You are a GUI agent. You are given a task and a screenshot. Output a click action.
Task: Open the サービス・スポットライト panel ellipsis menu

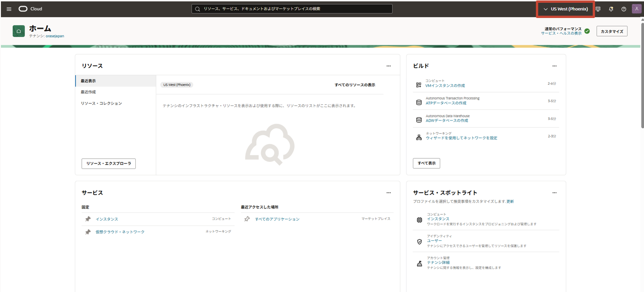pos(554,193)
